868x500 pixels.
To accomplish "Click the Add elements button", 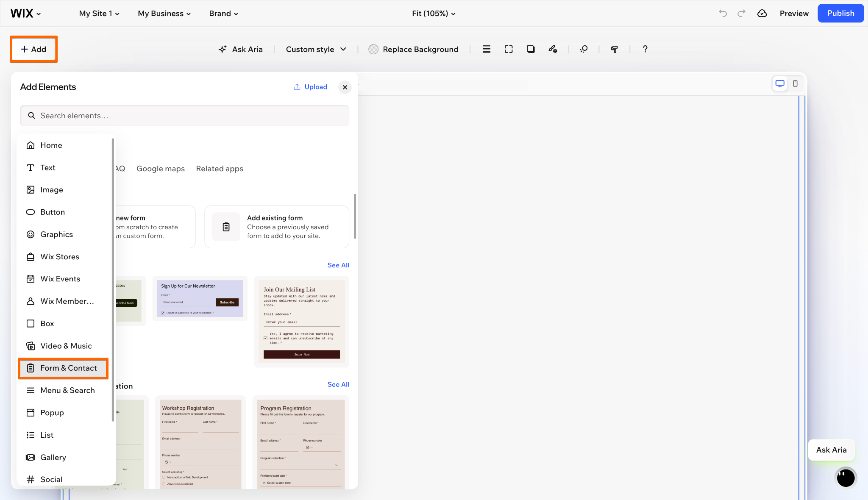I will pos(33,49).
